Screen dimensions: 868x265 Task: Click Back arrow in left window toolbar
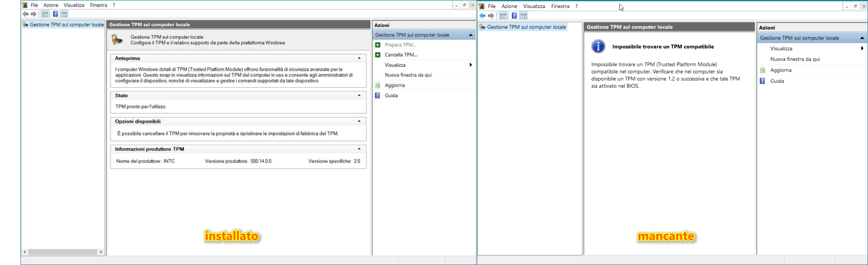[25, 14]
